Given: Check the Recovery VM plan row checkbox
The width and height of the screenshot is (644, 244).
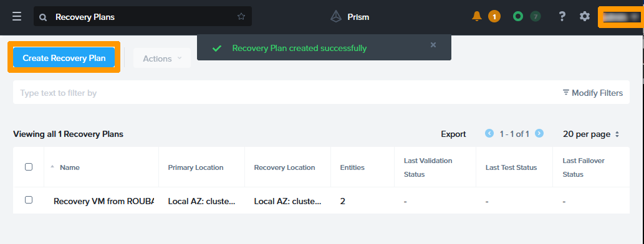Looking at the screenshot, I should point(29,200).
